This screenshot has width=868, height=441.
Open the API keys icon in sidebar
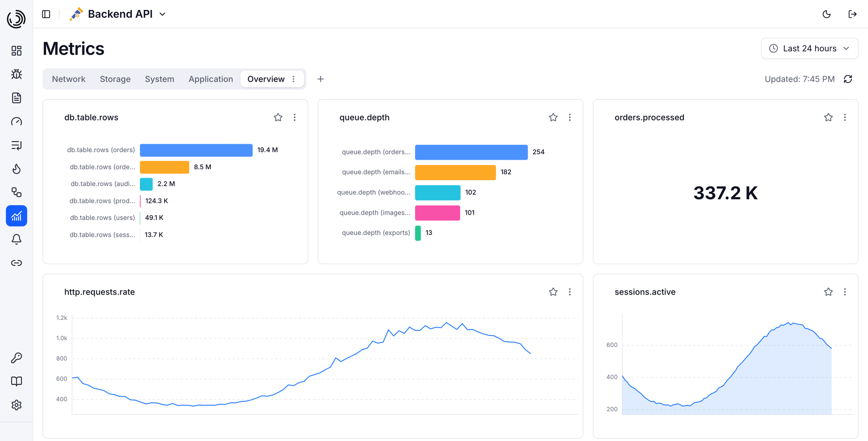click(x=16, y=358)
